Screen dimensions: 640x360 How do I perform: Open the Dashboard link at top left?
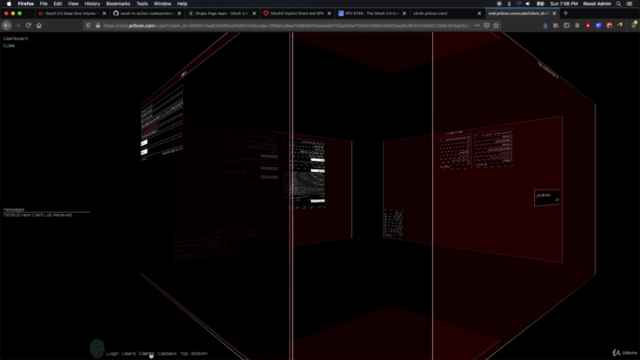[16, 38]
